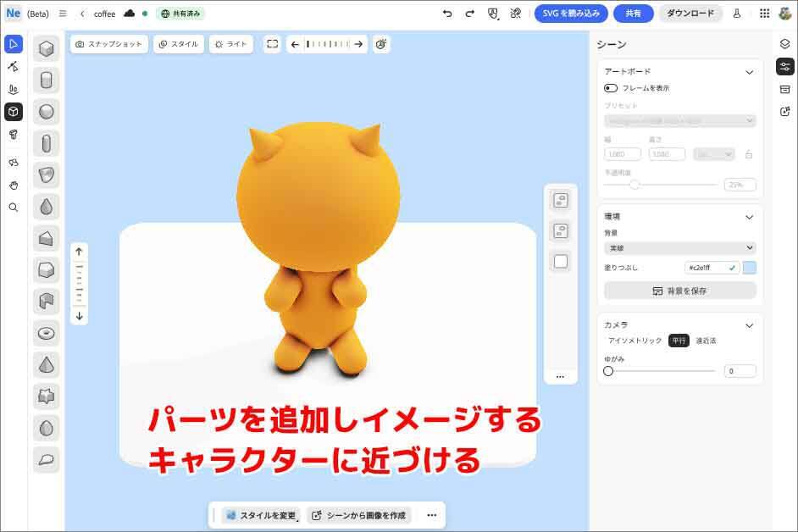
Task: Switch camera to 遠近法 perspective mode
Action: click(x=706, y=341)
